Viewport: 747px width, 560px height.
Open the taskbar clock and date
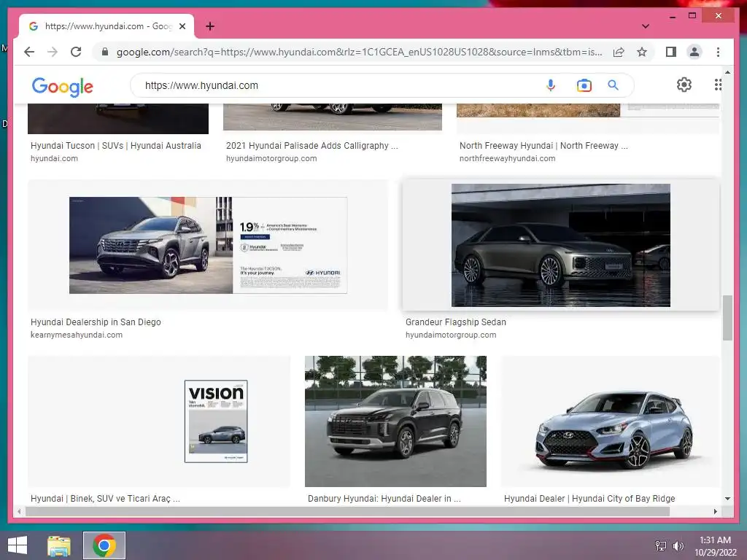715,545
